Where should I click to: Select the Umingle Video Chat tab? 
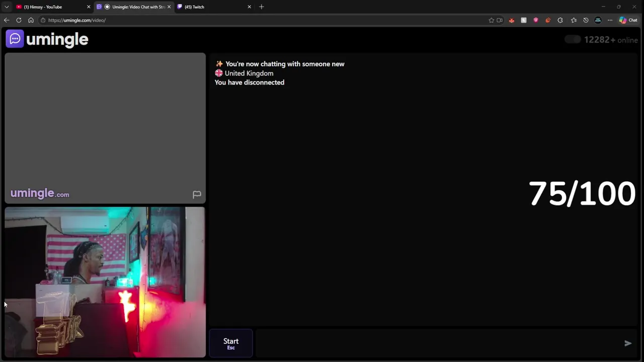coord(134,7)
